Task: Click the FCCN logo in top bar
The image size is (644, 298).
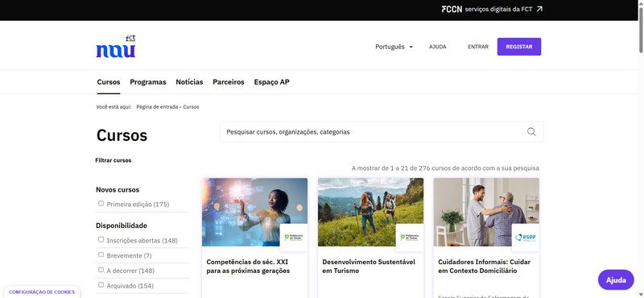Action: (x=452, y=9)
